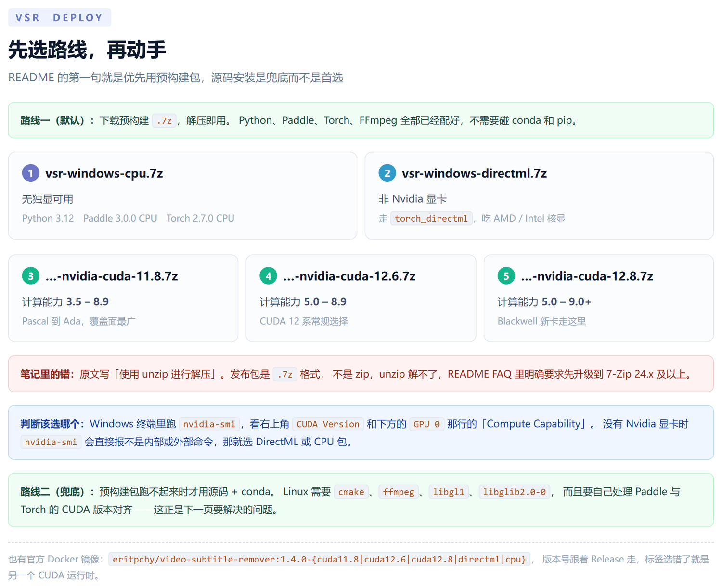
Task: Click 计算能力 3.5 – 8.9 text
Action: [x=65, y=302]
